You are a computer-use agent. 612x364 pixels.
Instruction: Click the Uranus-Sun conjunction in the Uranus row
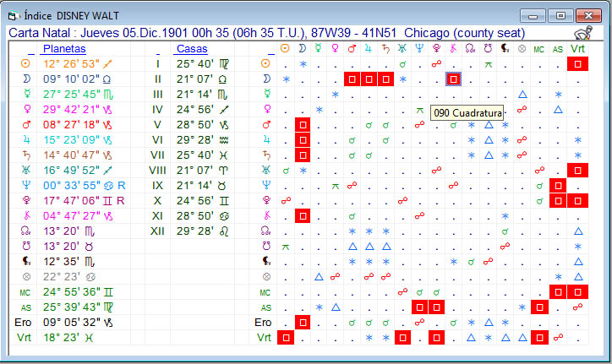click(x=286, y=171)
